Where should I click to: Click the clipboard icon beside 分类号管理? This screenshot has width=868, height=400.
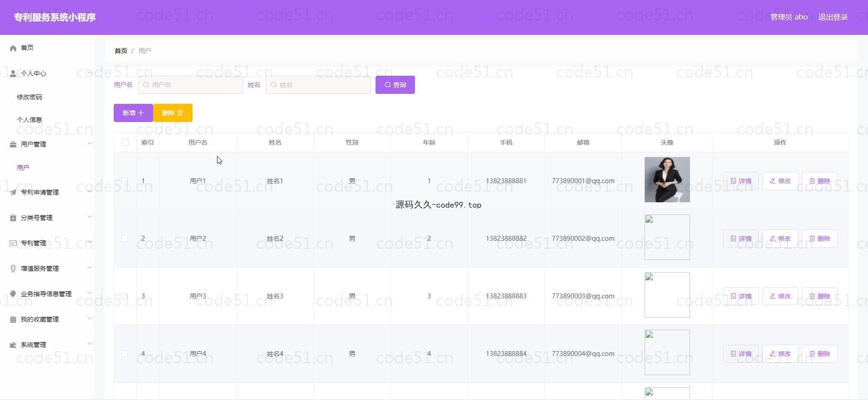tap(13, 218)
